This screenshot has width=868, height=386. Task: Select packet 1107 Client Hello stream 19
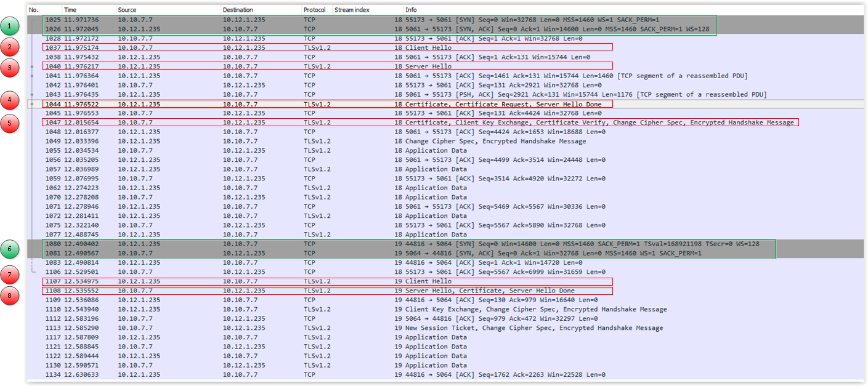point(445,281)
